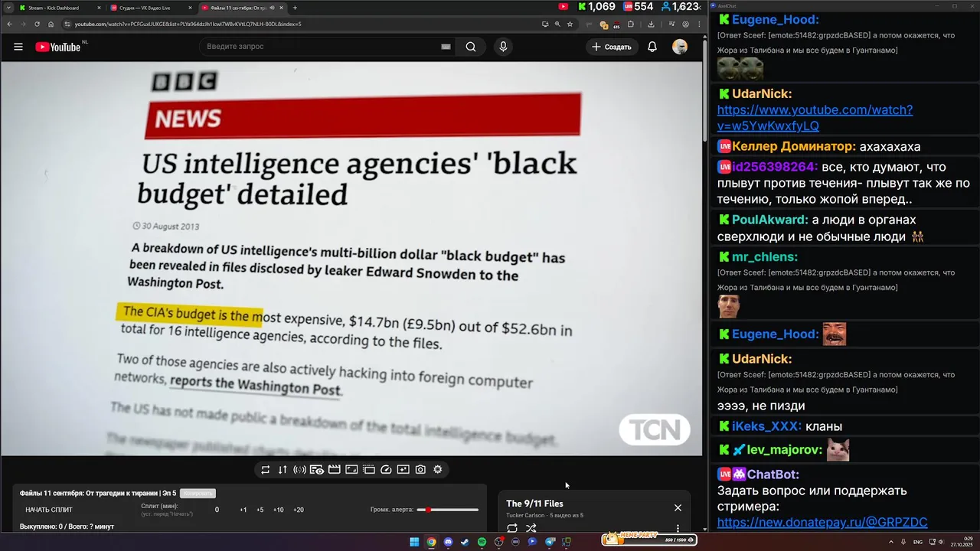The height and width of the screenshot is (551, 980).
Task: Add +1 minute to split
Action: (243, 510)
